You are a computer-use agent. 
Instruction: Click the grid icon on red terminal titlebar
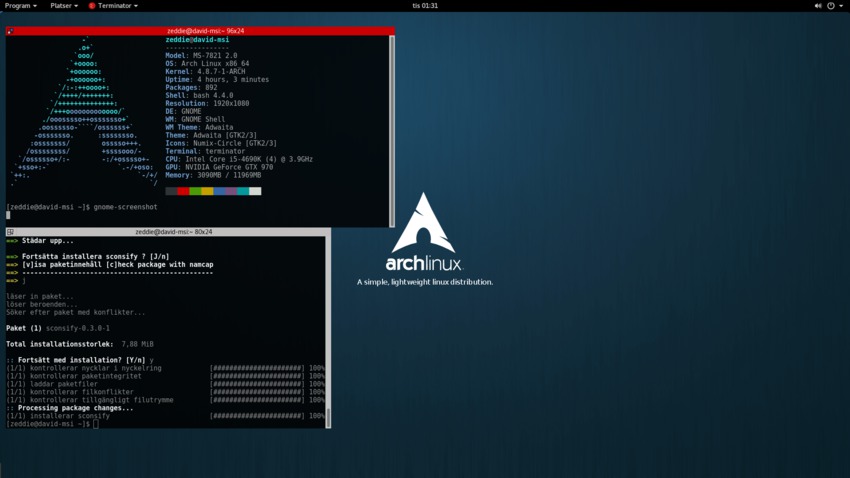click(x=10, y=31)
